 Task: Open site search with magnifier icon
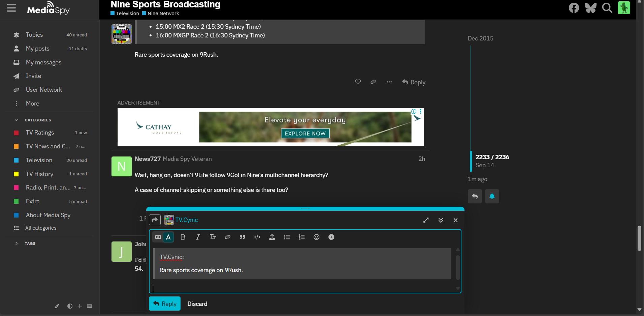tap(607, 8)
